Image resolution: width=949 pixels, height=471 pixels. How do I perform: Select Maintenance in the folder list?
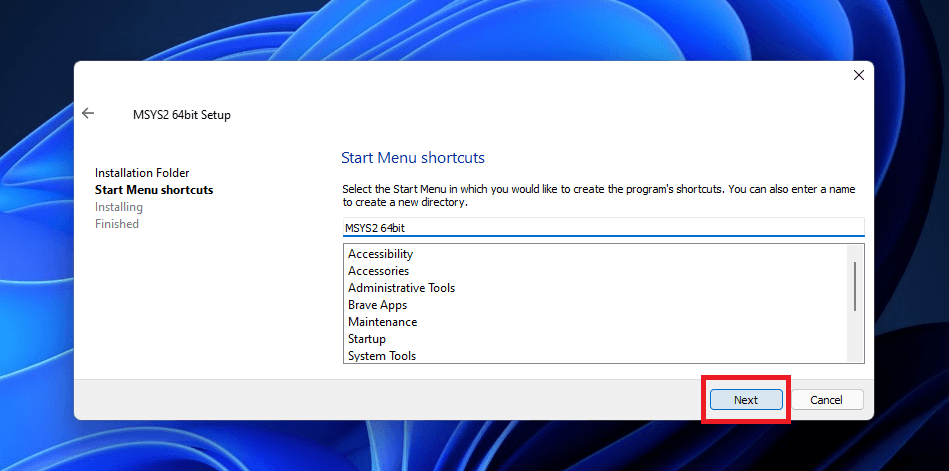[x=596, y=321]
